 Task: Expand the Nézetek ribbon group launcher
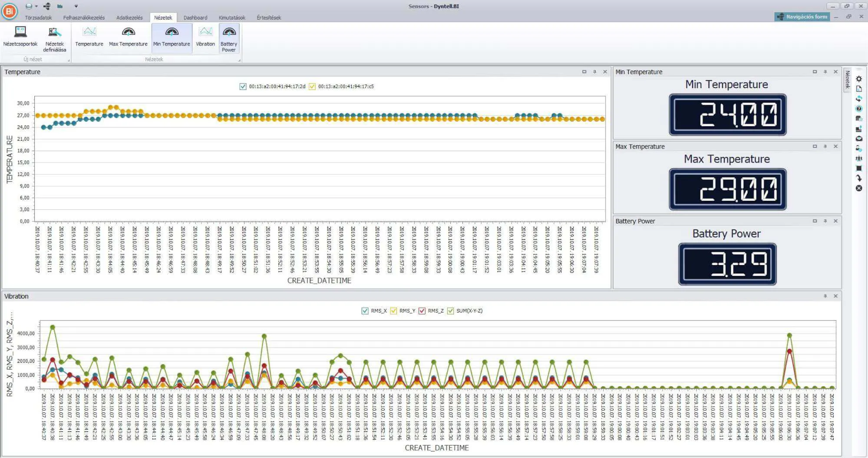coord(239,60)
